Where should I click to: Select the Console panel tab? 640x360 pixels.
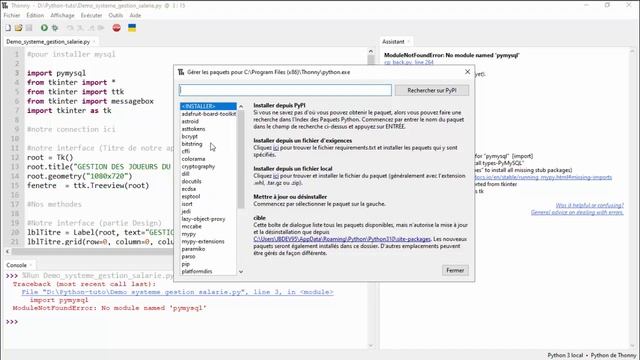click(16, 265)
